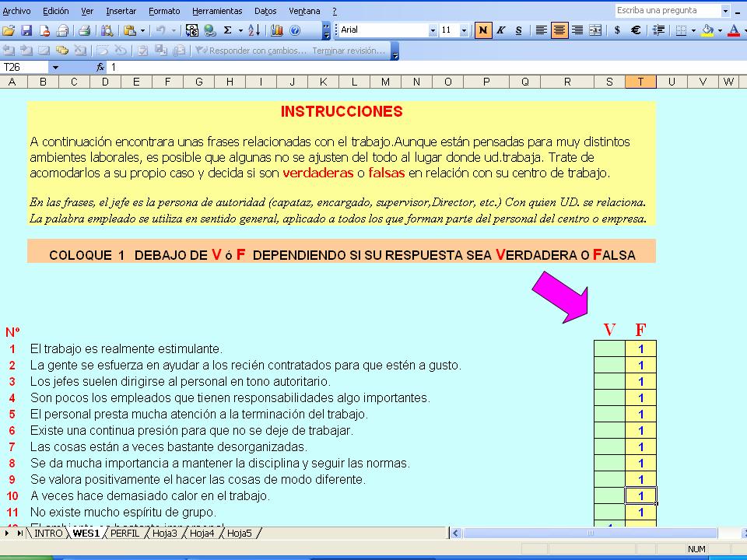Click the 'Escriba una pregunta' help box
747x560 pixels.
tap(668, 10)
